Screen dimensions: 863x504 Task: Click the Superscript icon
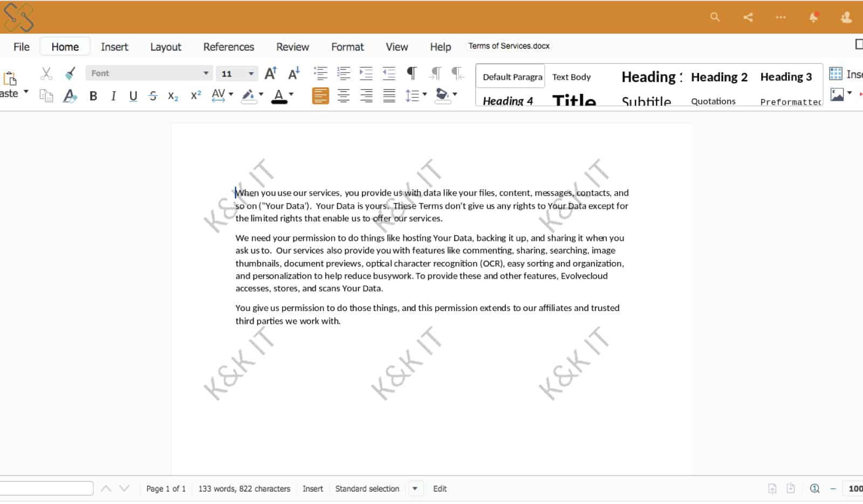(x=195, y=96)
